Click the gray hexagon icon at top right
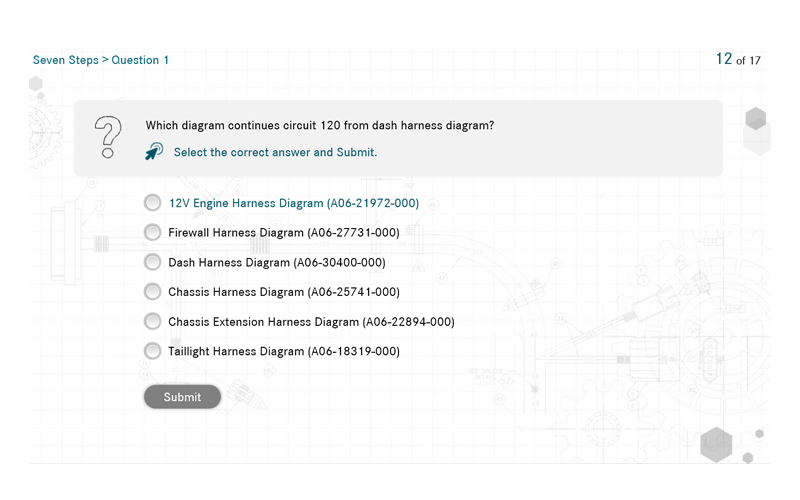The width and height of the screenshot is (800, 500). click(x=756, y=119)
